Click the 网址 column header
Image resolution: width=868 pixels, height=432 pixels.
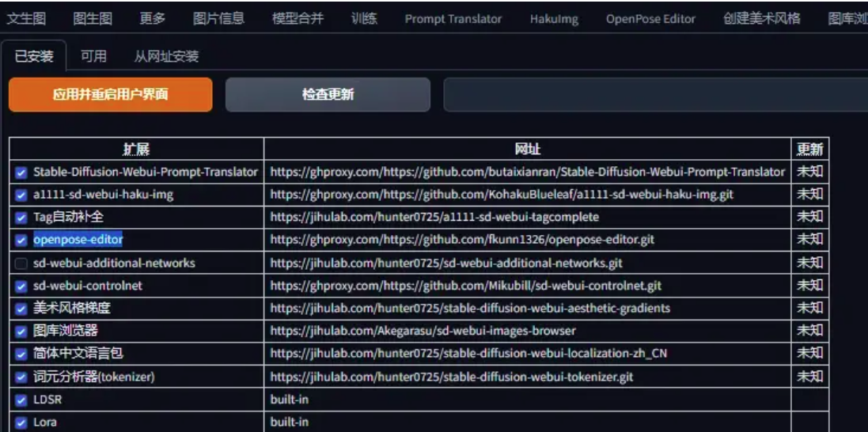(528, 150)
